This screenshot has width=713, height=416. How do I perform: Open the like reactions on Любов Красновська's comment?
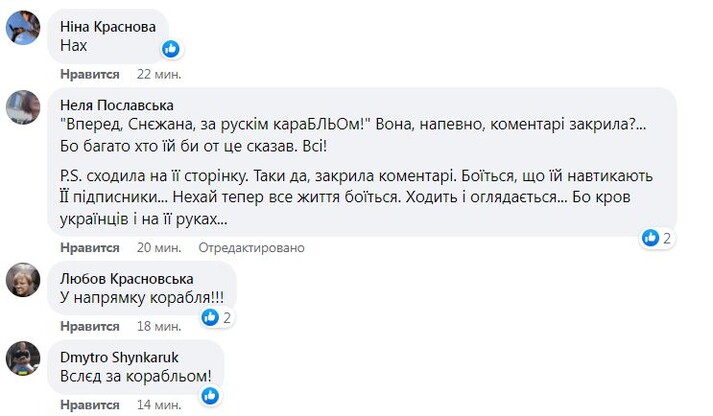point(217,317)
